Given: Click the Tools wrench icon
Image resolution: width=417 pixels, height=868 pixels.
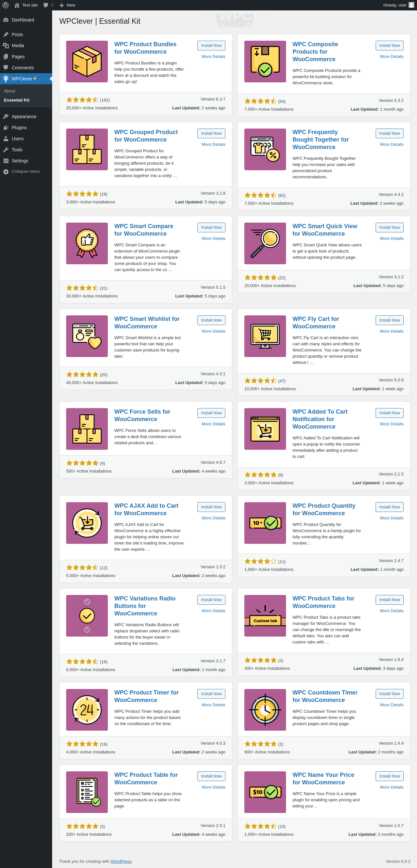Looking at the screenshot, I should 6,150.
